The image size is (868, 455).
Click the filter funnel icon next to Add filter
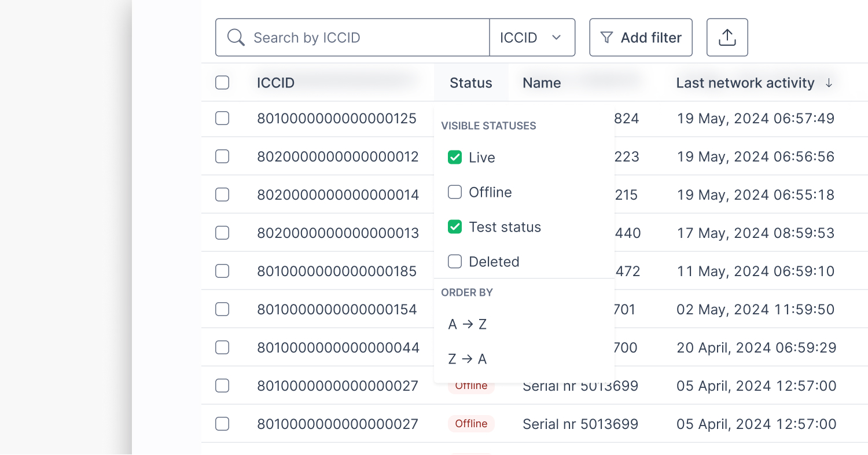pos(606,37)
